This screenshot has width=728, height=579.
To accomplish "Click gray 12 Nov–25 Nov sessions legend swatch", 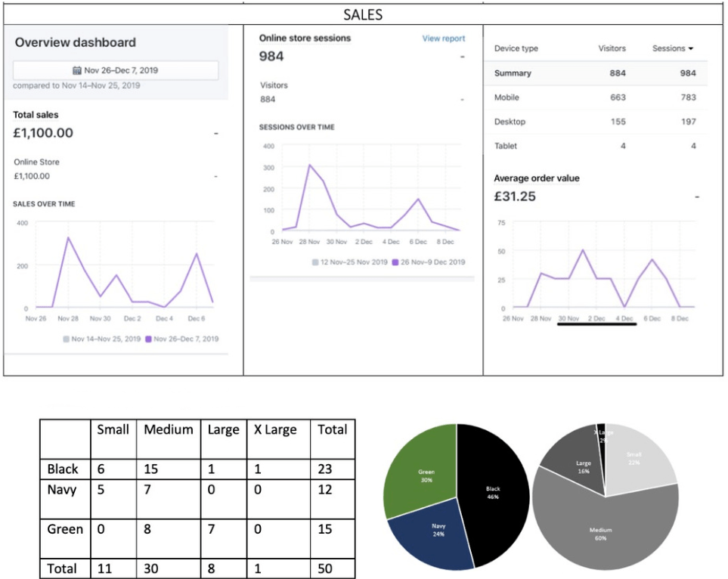I will 315,262.
